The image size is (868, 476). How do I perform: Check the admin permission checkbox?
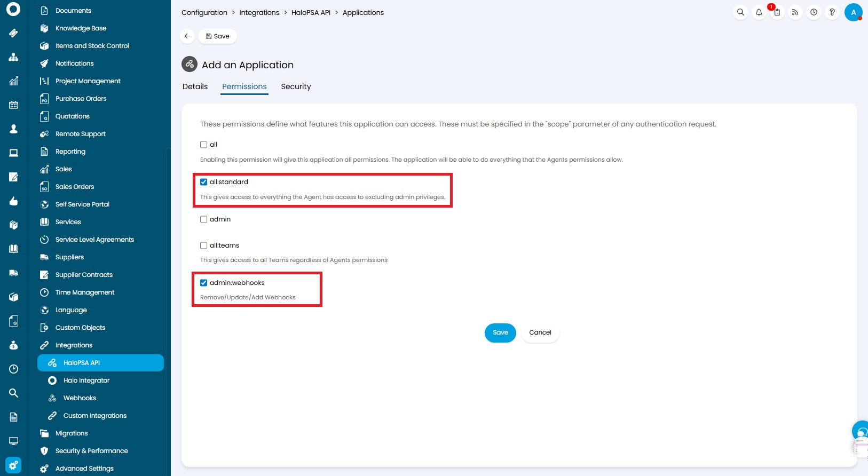tap(203, 219)
